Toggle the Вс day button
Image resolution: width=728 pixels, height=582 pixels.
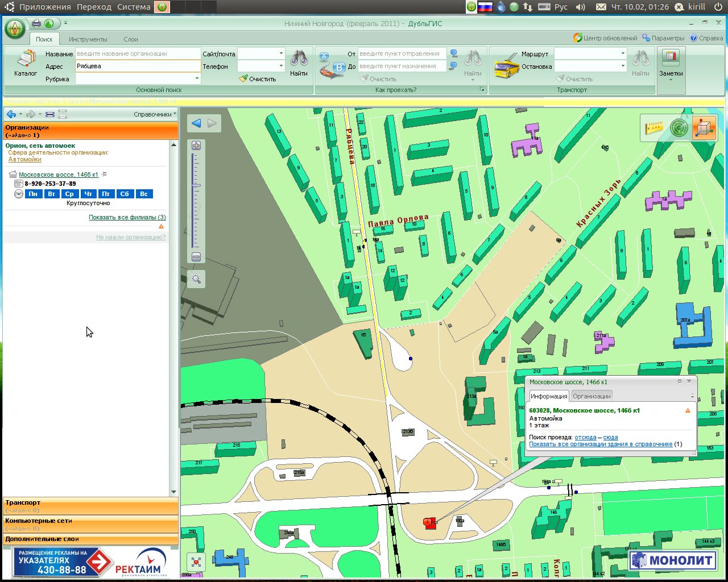pos(144,194)
